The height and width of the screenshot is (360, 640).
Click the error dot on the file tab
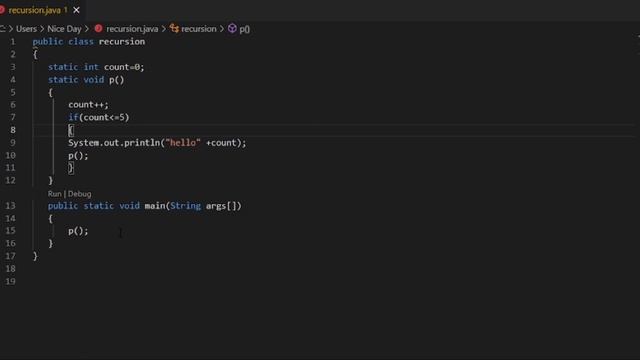click(x=2, y=10)
